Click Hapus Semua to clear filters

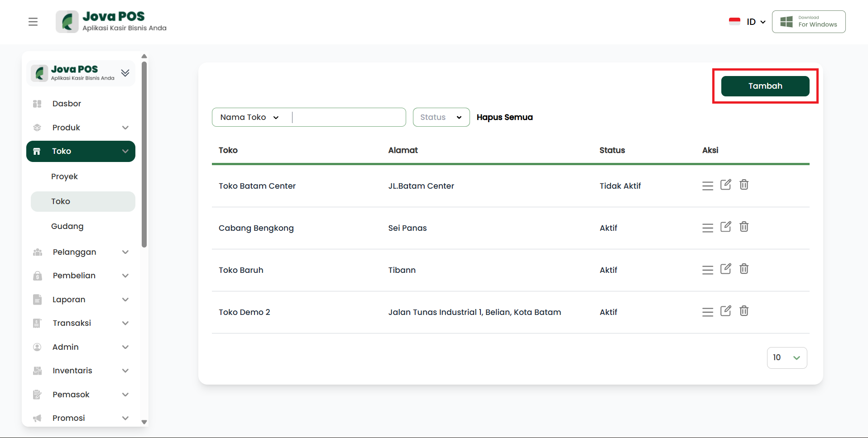click(504, 117)
